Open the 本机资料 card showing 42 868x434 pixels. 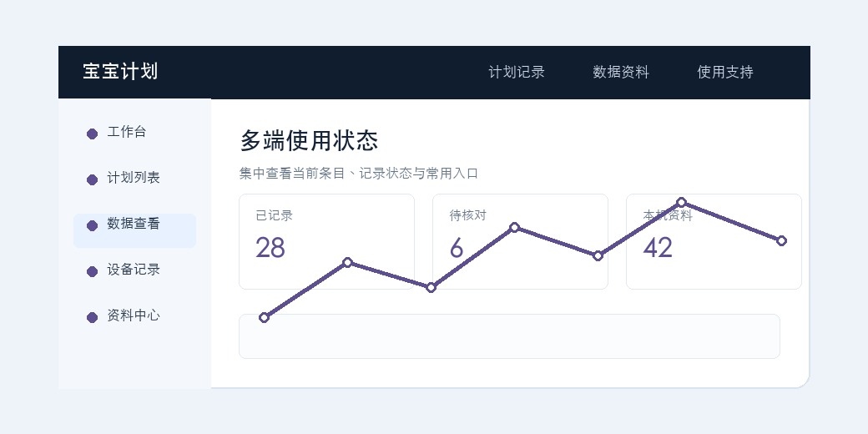(x=714, y=241)
